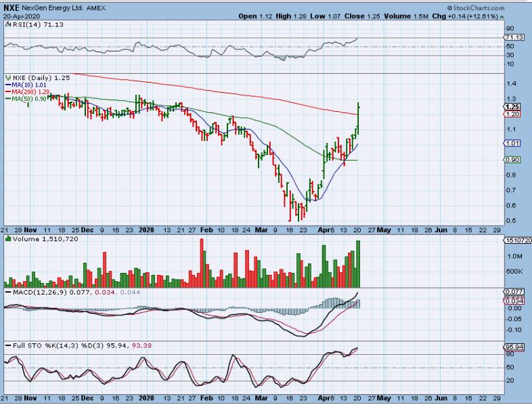This screenshot has width=532, height=405.
Task: Click the 1510720 volume tag on right axis
Action: click(518, 240)
